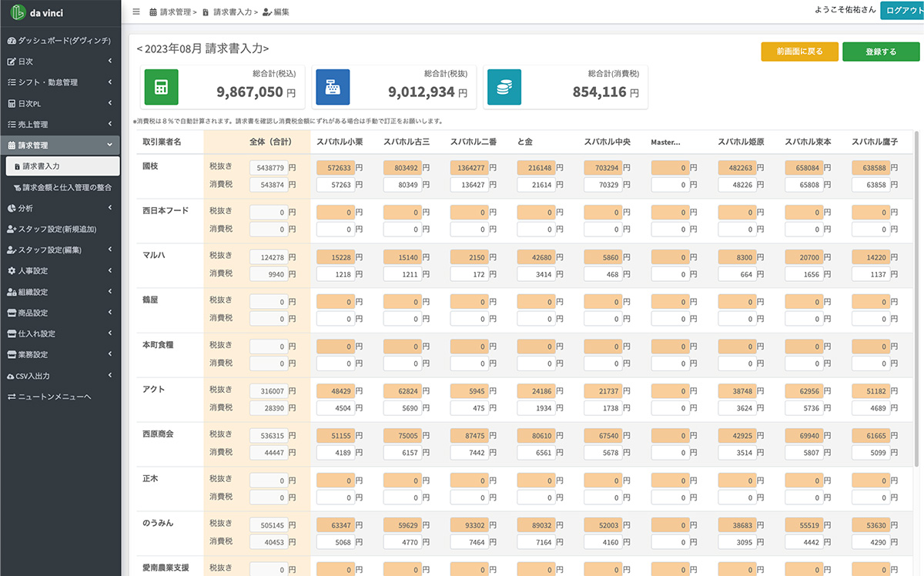Click the green 登録する button
Image resolution: width=924 pixels, height=576 pixels.
[881, 52]
